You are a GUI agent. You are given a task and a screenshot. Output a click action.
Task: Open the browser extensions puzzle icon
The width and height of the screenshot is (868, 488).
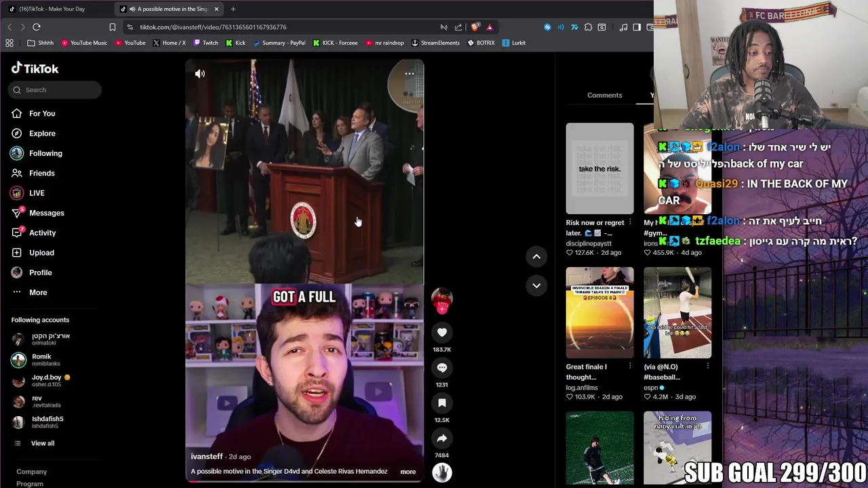click(588, 27)
